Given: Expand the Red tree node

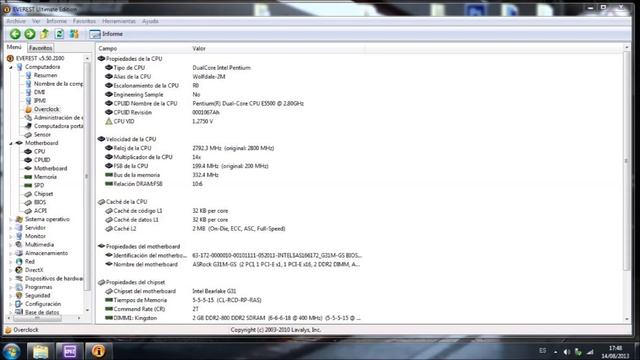Looking at the screenshot, I should pyautogui.click(x=11, y=262).
